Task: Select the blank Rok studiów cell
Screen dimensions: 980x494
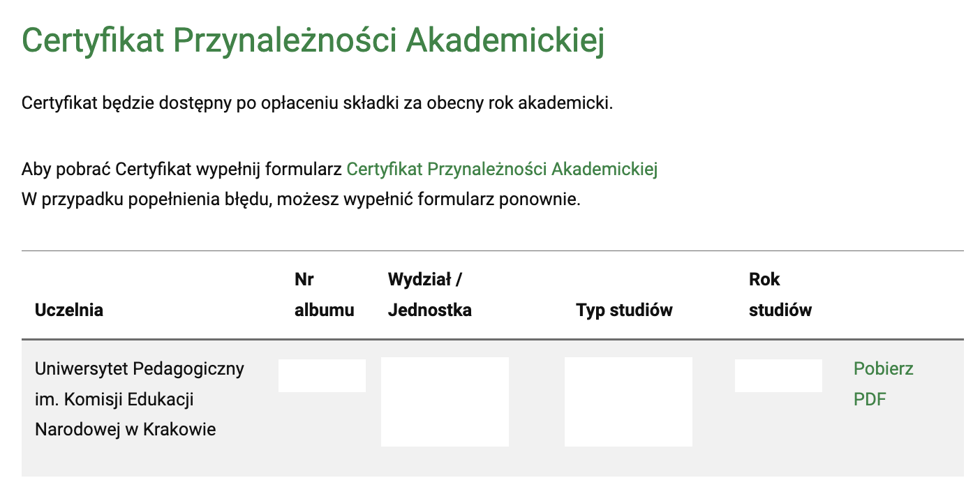Action: (x=778, y=375)
